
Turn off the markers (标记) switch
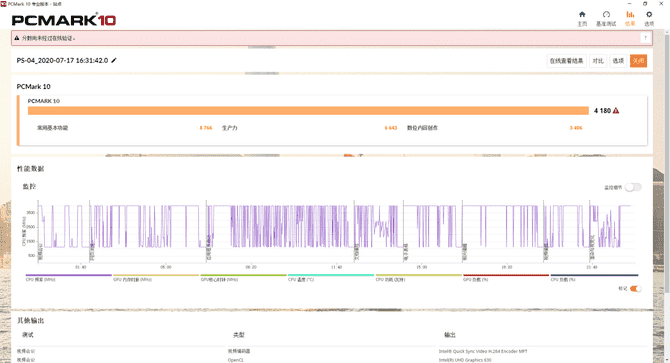click(635, 289)
